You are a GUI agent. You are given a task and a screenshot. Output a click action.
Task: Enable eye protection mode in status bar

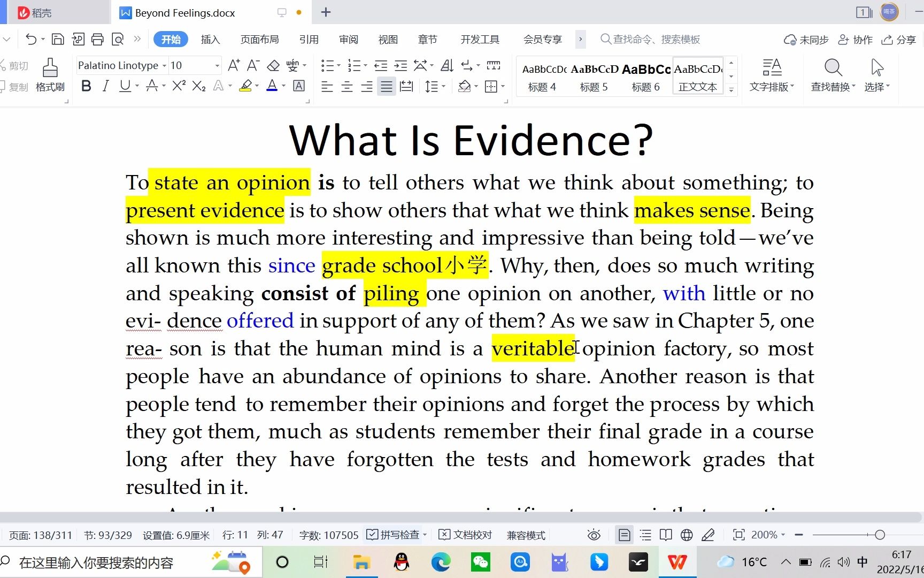pos(593,535)
